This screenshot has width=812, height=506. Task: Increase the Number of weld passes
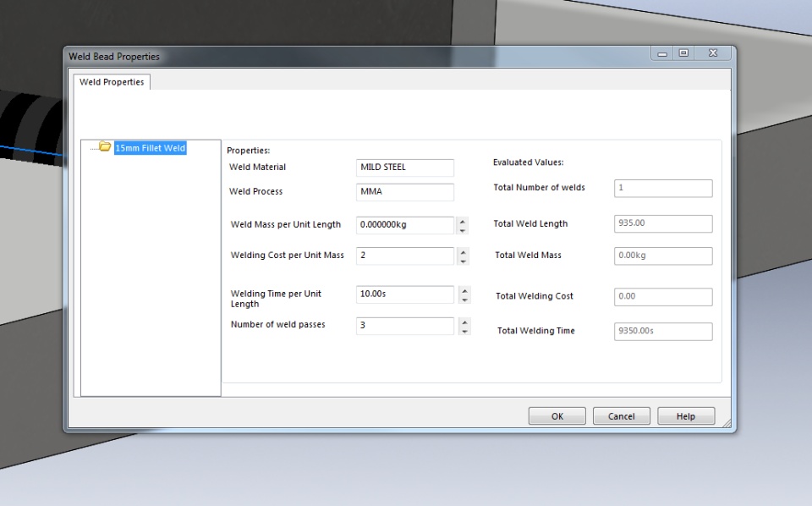click(x=464, y=322)
